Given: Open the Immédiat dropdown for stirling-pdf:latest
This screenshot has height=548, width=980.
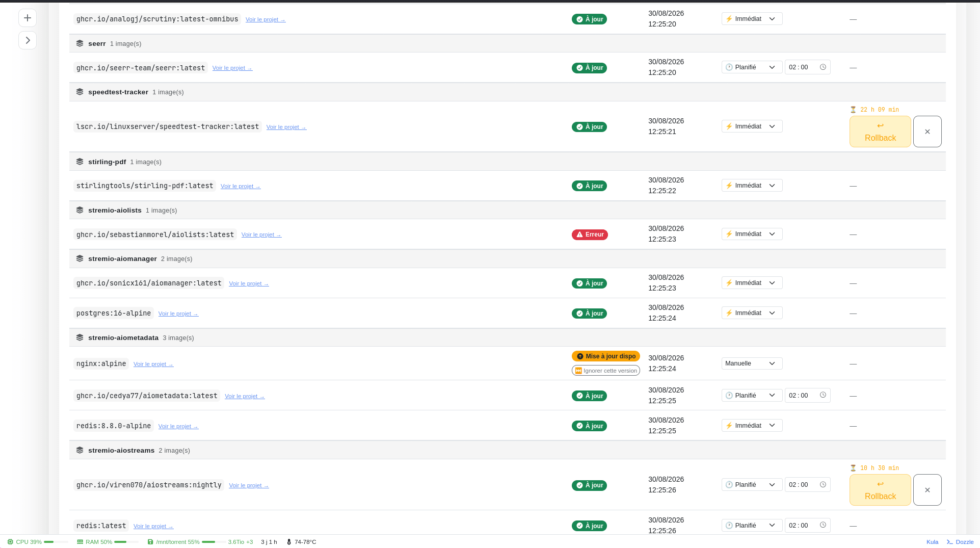Looking at the screenshot, I should coord(752,186).
